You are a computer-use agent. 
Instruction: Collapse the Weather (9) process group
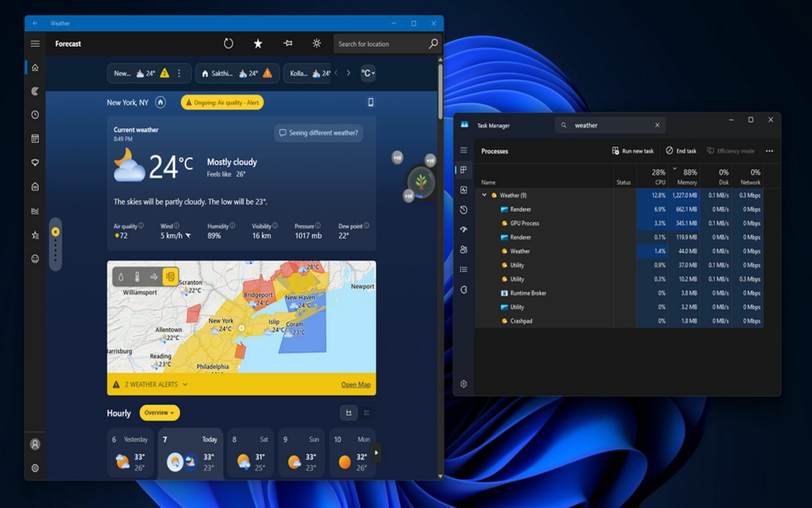click(x=484, y=195)
